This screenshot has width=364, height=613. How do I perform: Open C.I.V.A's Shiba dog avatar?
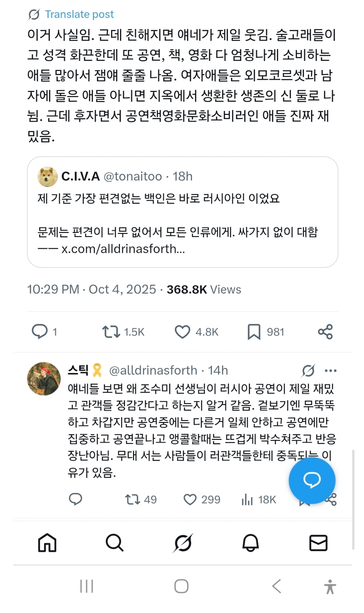click(48, 176)
